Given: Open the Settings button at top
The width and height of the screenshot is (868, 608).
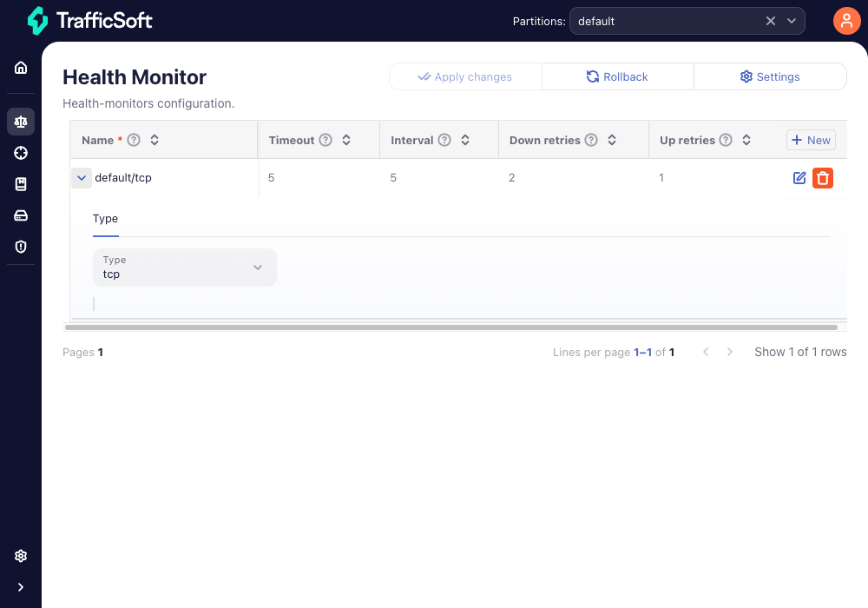Looking at the screenshot, I should coord(770,76).
